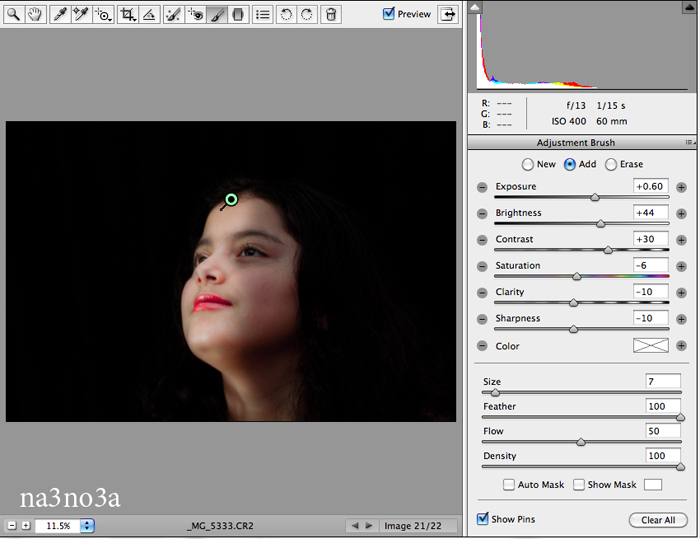The width and height of the screenshot is (700, 539).
Task: Open the Adjustment Brush panel menu
Action: tap(689, 143)
